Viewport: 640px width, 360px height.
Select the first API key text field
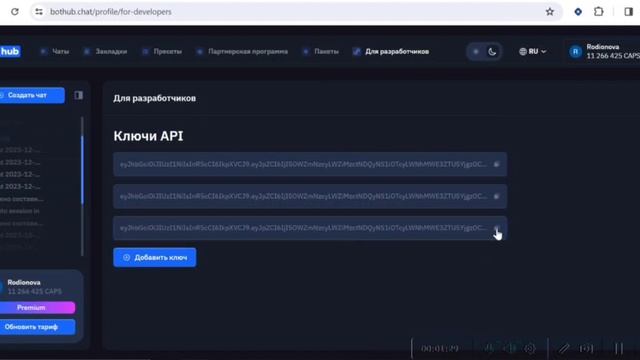(310, 164)
